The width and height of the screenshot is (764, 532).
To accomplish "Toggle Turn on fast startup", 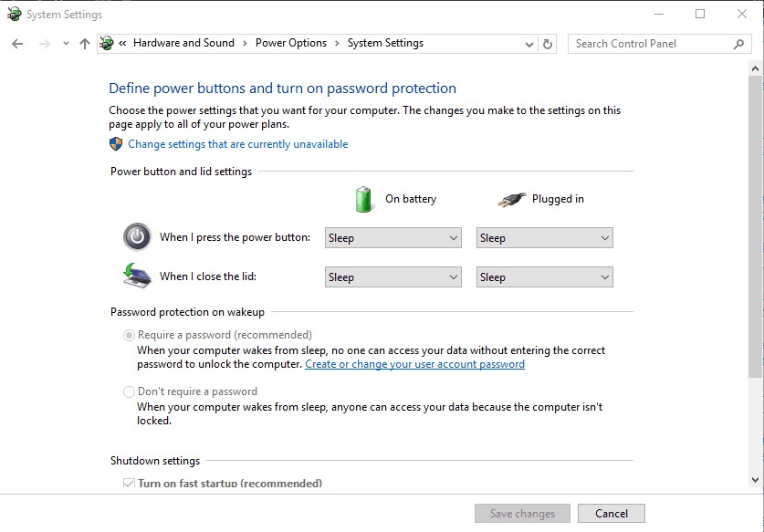I will (x=129, y=483).
